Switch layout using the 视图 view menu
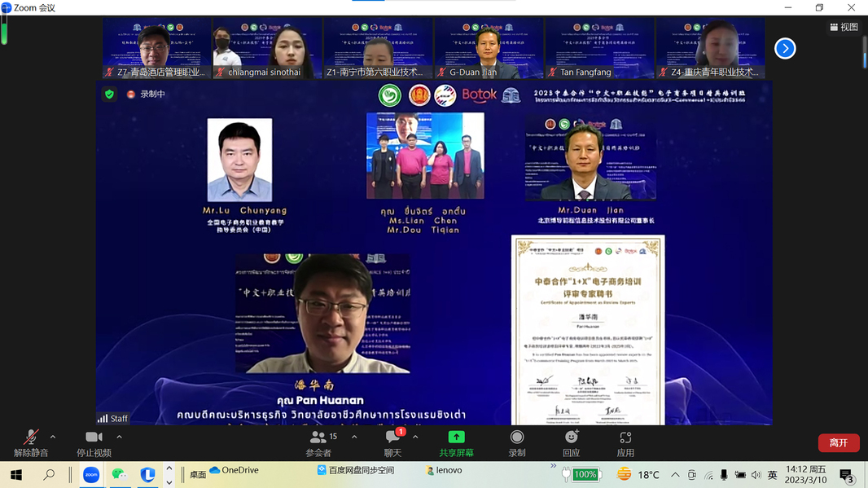 tap(844, 27)
